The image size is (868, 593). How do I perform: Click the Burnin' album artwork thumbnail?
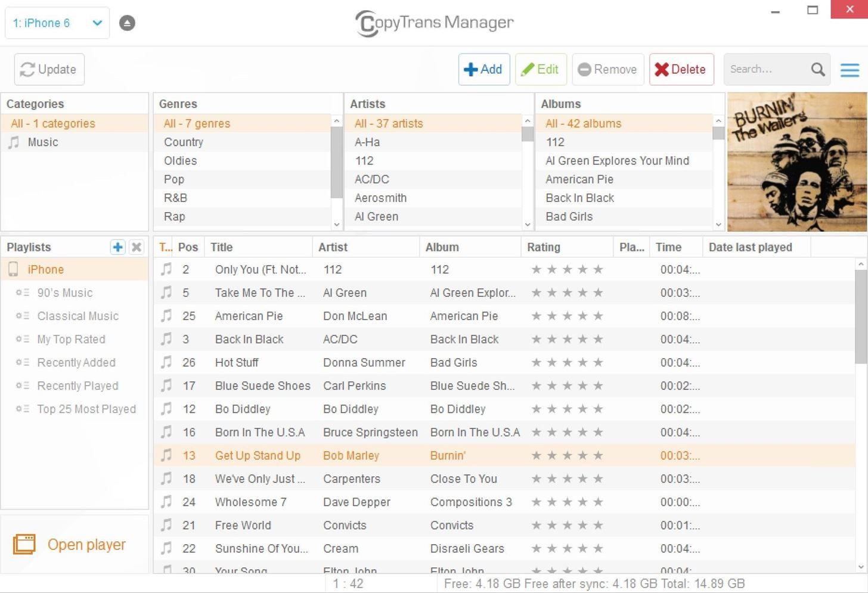[x=796, y=162]
